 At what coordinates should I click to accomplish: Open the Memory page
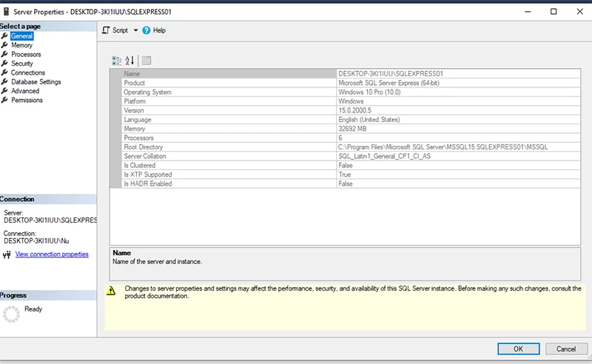tap(22, 45)
